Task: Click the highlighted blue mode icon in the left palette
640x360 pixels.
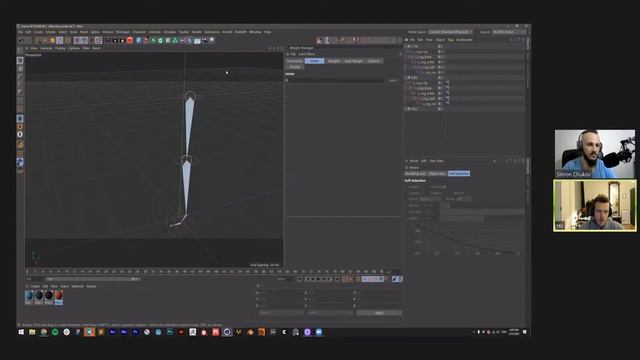Action: [20, 118]
